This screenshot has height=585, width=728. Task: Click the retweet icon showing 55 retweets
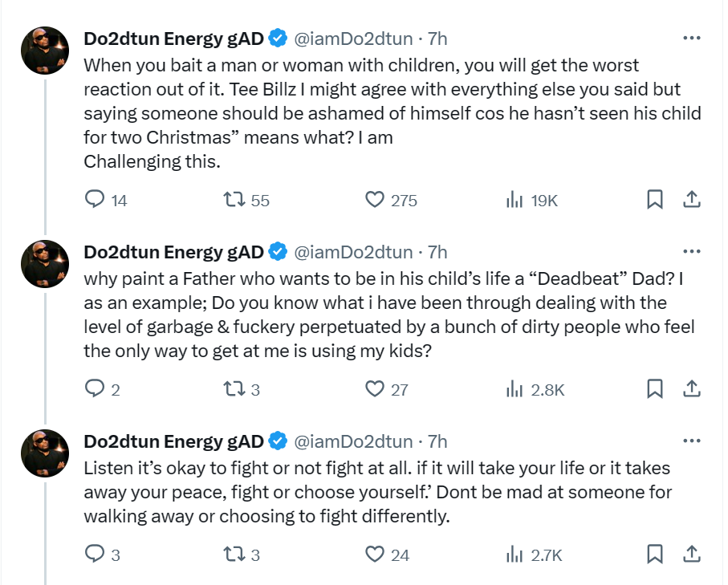[x=234, y=201]
